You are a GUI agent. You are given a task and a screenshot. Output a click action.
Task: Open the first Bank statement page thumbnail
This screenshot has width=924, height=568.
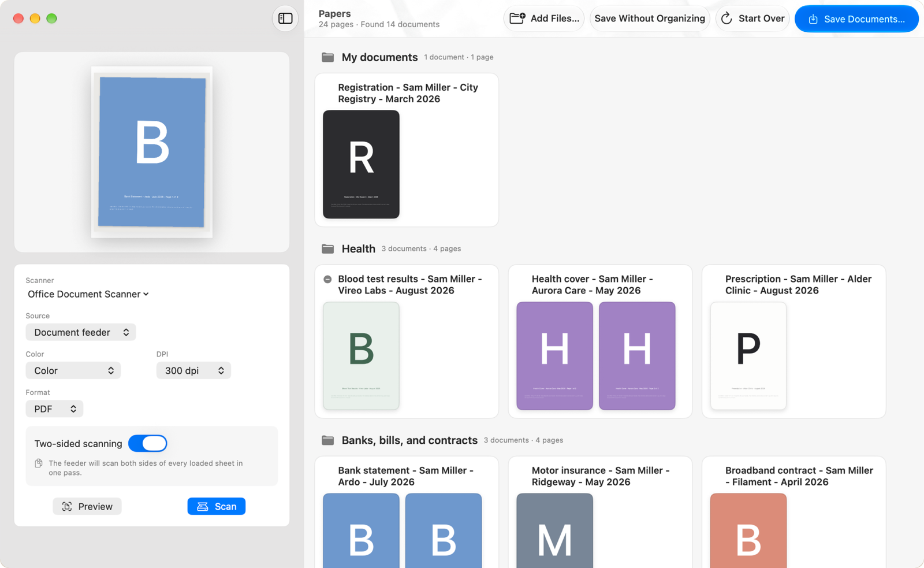(361, 530)
